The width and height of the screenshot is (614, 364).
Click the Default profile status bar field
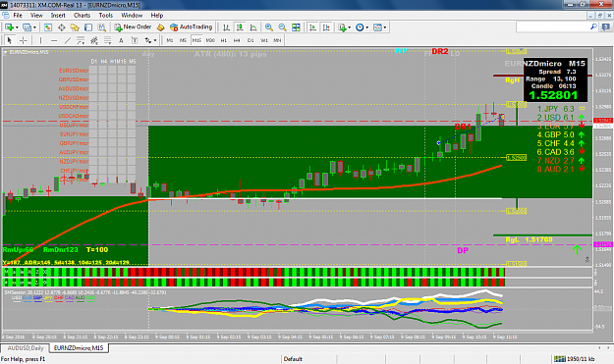click(x=293, y=359)
